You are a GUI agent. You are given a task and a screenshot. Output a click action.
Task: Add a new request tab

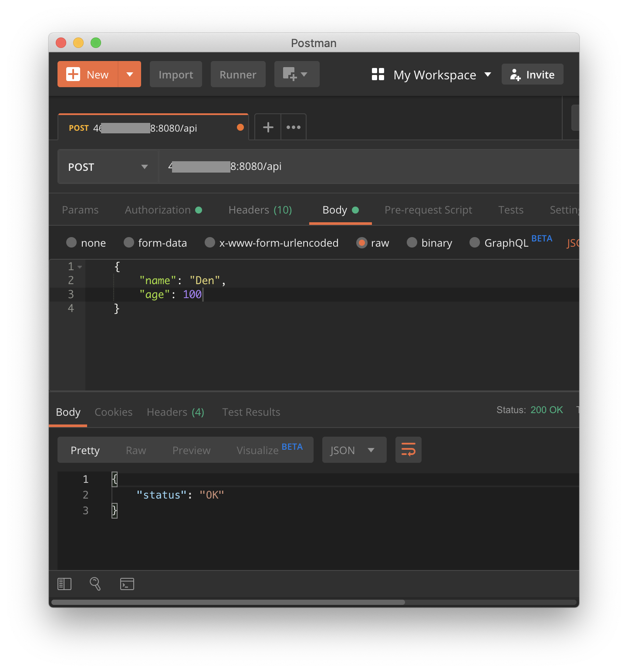[x=268, y=127]
